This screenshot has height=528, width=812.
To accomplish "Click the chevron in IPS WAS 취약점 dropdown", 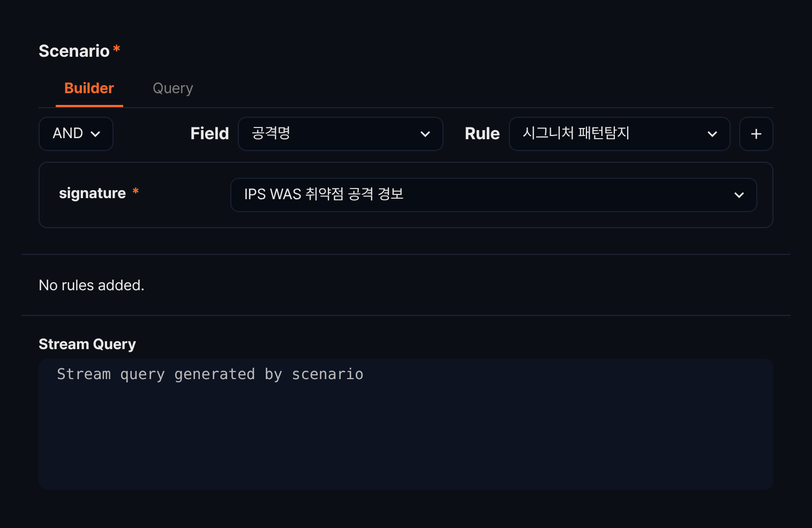I will click(x=739, y=195).
